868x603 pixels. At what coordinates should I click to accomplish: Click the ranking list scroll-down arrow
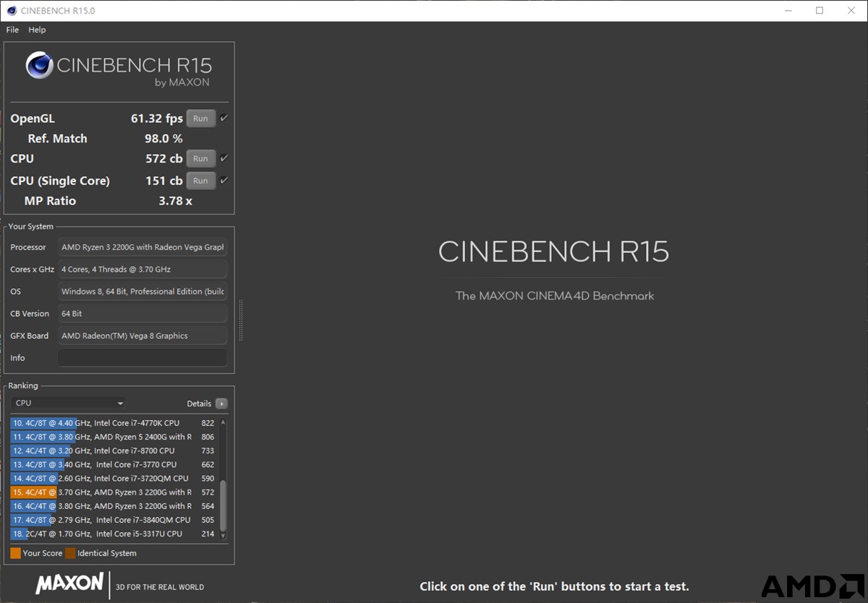223,535
